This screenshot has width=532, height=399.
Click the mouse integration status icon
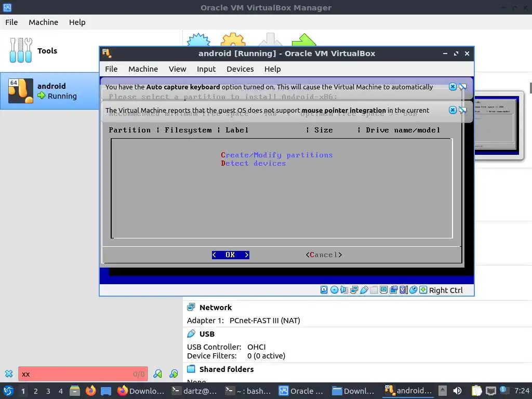(413, 290)
